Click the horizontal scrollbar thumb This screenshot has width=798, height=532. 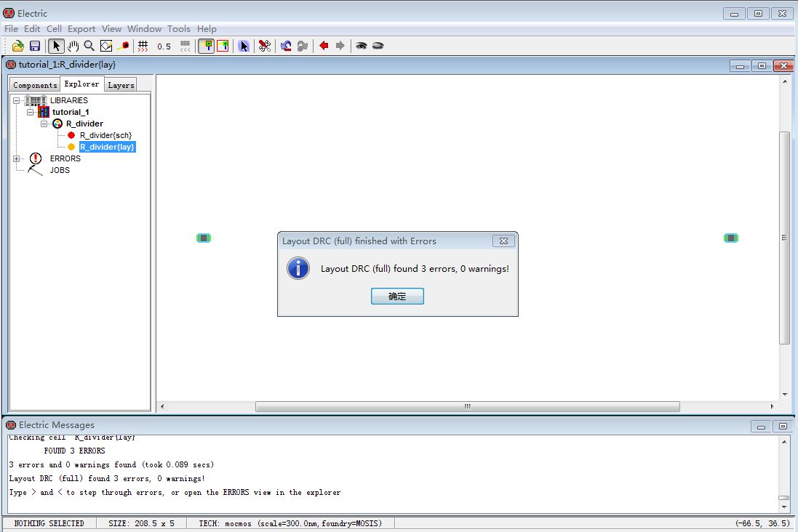[467, 406]
